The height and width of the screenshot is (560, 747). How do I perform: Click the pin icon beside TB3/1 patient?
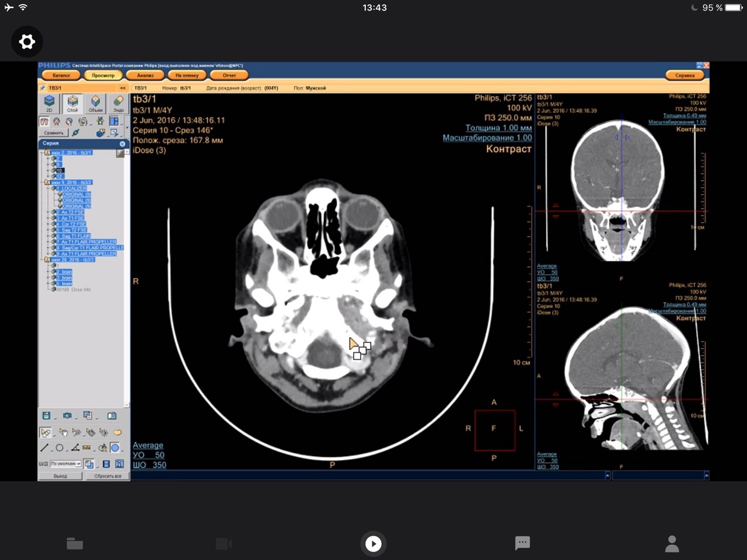[43, 88]
